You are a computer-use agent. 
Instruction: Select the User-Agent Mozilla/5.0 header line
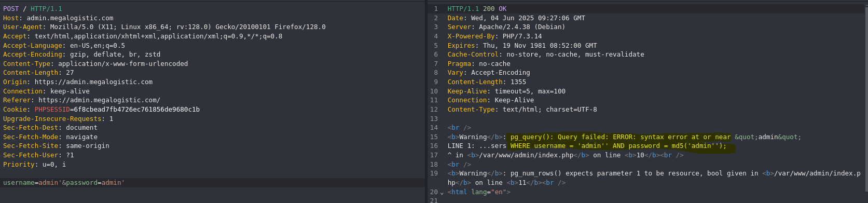click(164, 27)
